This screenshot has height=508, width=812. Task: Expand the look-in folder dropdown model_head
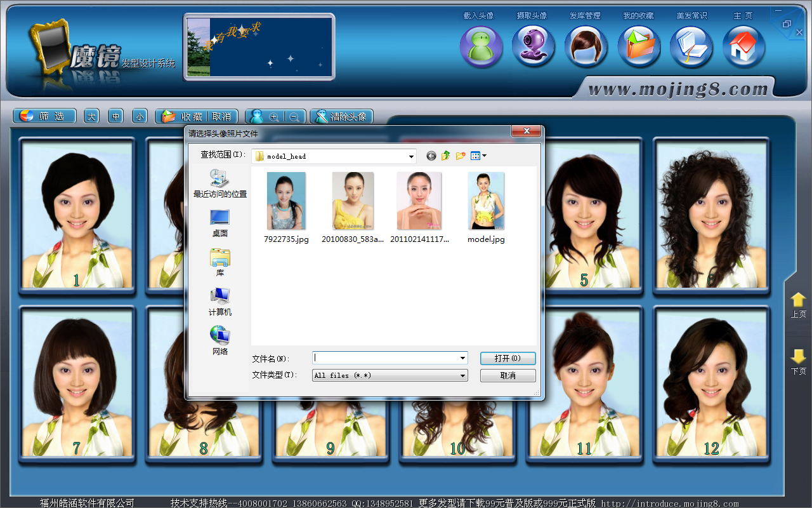411,156
